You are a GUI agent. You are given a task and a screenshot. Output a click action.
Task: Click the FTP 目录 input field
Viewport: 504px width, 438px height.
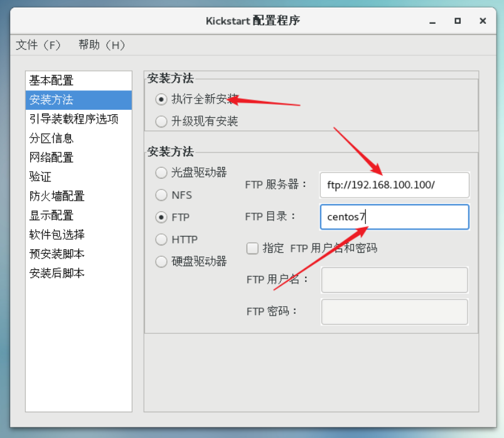tap(394, 217)
